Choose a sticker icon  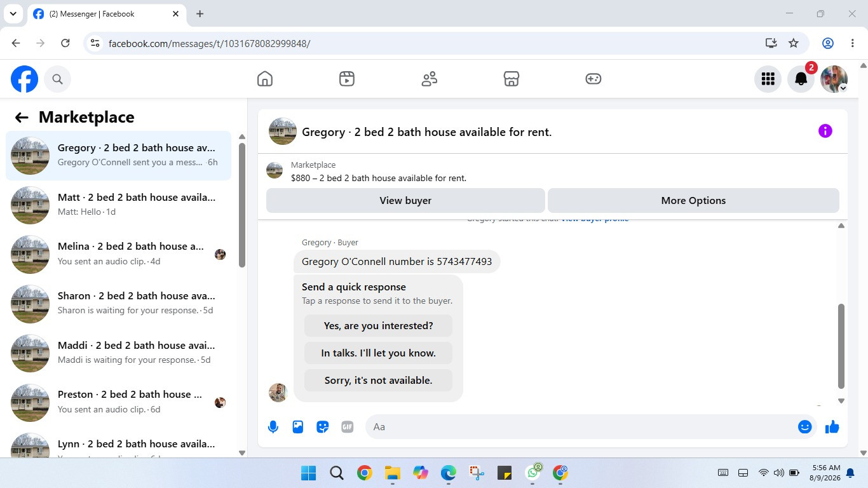323,427
